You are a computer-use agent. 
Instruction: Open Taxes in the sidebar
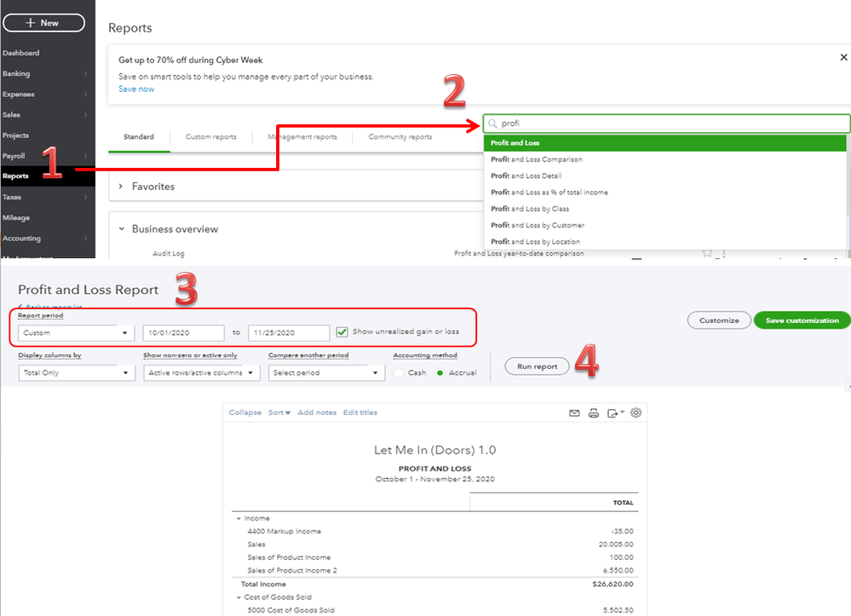(12, 197)
